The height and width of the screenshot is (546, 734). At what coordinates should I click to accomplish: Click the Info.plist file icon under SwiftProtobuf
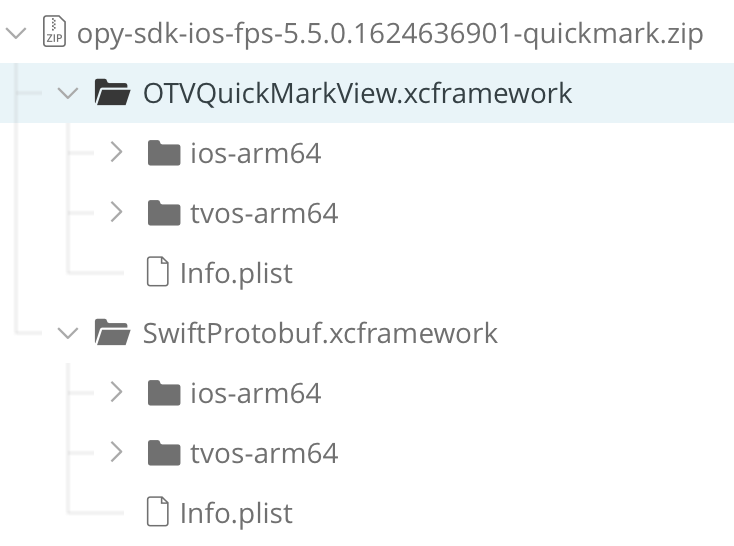coord(158,513)
